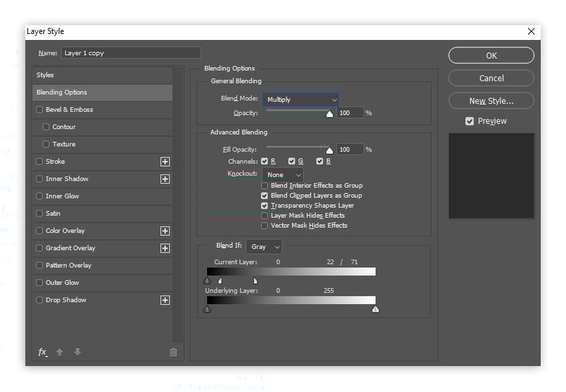Click the move effect down arrow icon
The height and width of the screenshot is (392, 566).
click(x=77, y=351)
